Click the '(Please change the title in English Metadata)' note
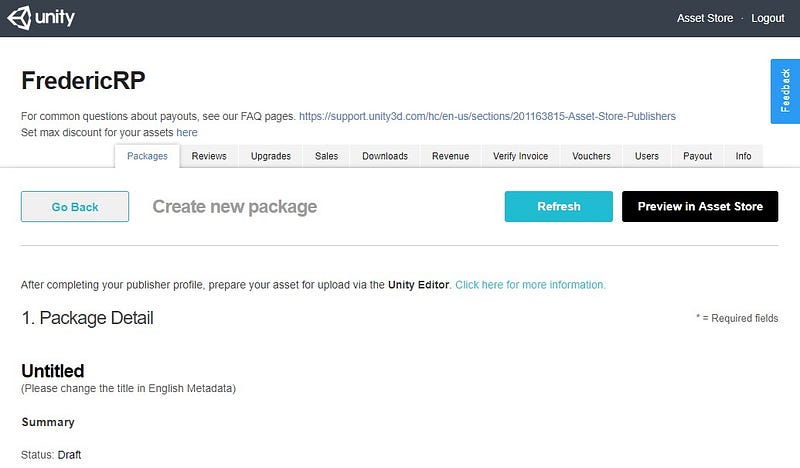Image resolution: width=800 pixels, height=468 pixels. point(128,388)
